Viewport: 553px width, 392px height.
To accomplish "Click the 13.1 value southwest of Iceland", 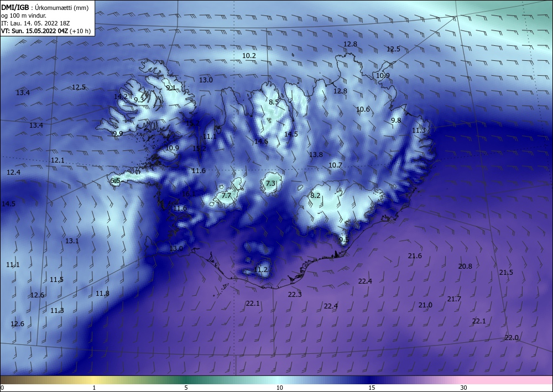I will click(72, 241).
